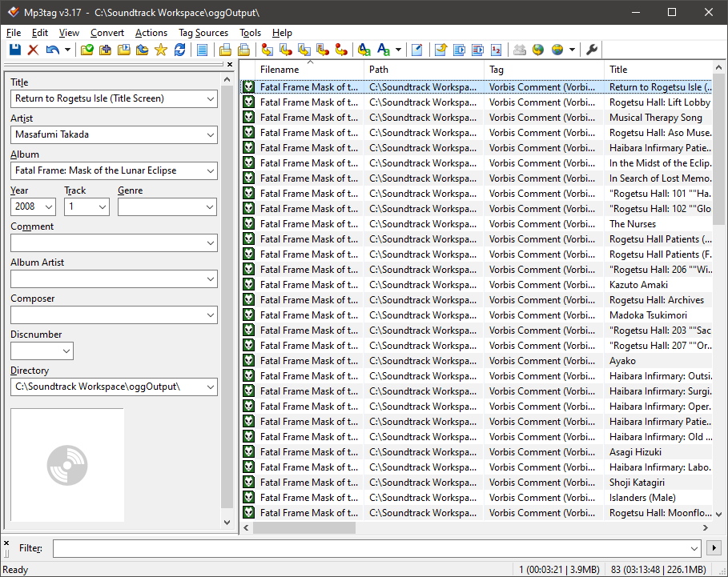Expand the Year field dropdown
Image resolution: width=728 pixels, height=577 pixels.
49,206
